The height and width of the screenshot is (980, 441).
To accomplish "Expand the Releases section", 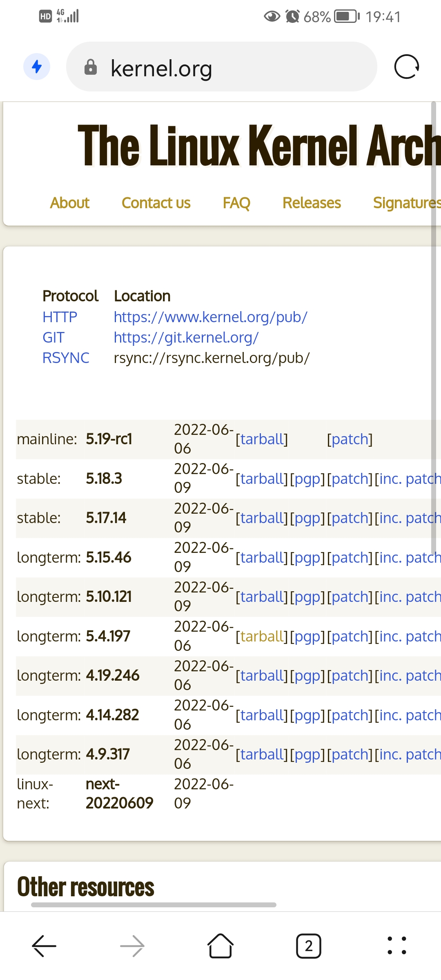I will 312,203.
